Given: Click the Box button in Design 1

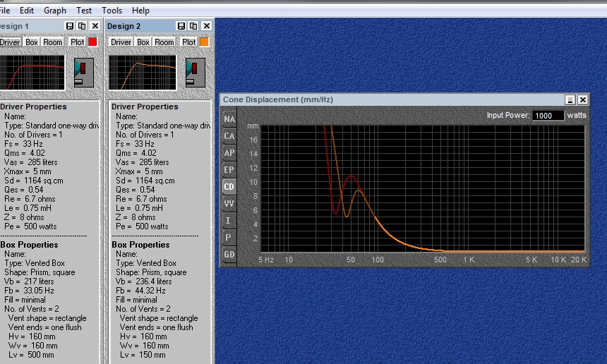Looking at the screenshot, I should click(32, 42).
